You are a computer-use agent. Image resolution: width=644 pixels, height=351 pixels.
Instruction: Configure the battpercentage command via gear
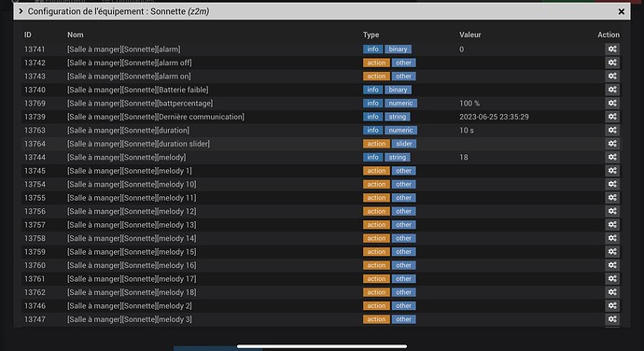click(x=612, y=104)
